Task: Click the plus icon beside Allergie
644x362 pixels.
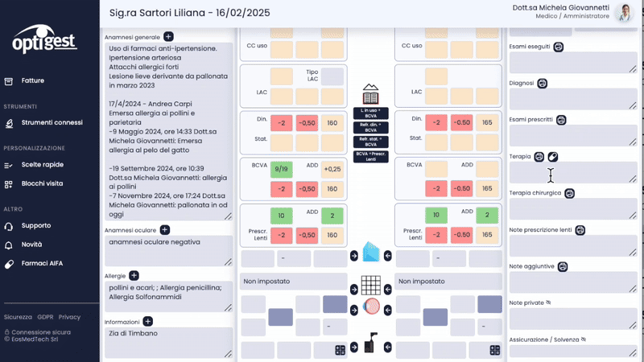Action: pos(134,275)
